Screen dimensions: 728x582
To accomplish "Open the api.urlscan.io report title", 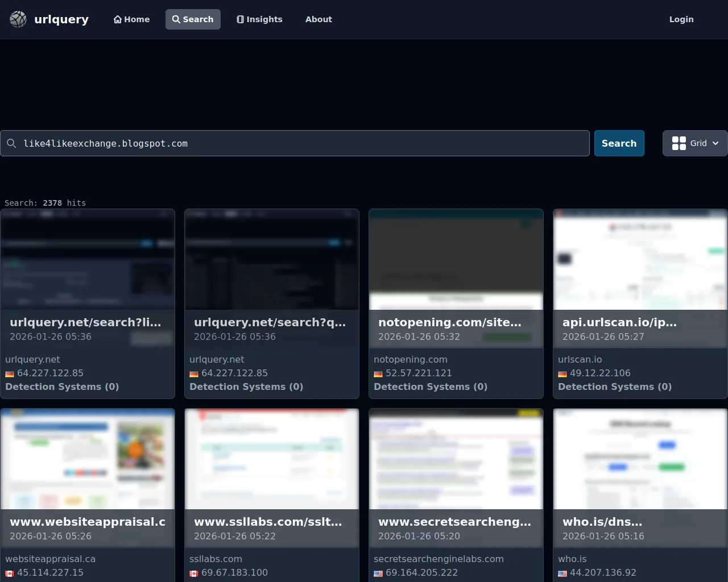I will (x=619, y=322).
